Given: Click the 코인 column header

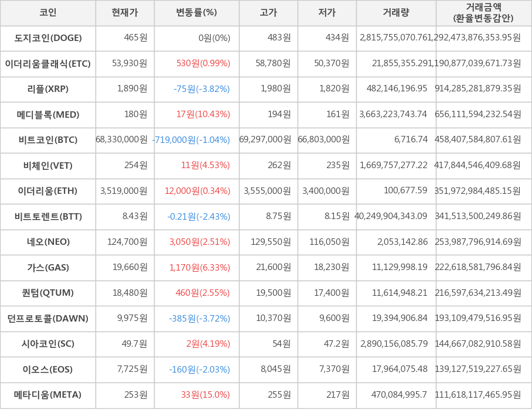Looking at the screenshot, I should tap(48, 13).
